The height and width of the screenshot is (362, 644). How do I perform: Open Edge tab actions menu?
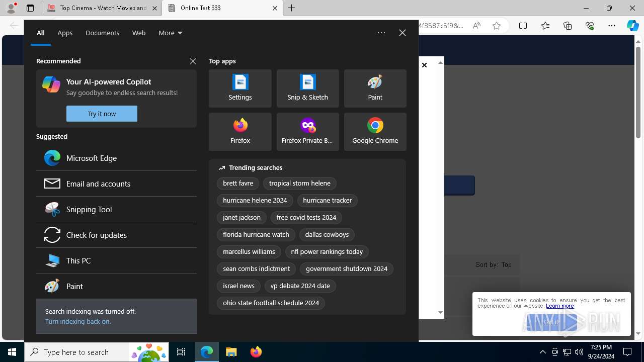[30, 8]
